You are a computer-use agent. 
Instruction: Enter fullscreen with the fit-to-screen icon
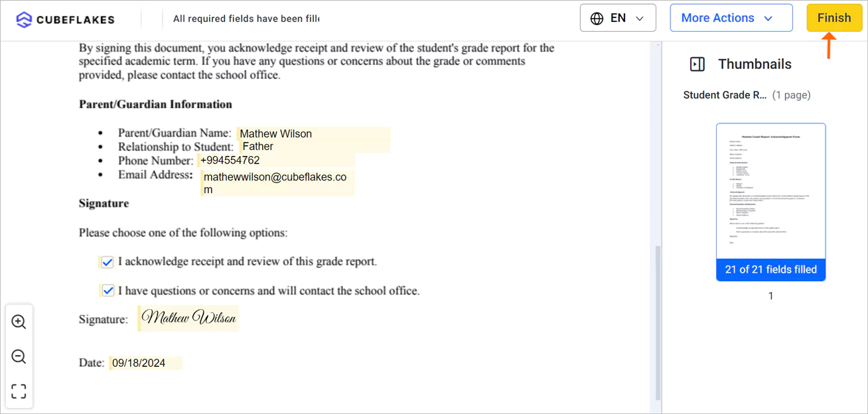coord(19,391)
